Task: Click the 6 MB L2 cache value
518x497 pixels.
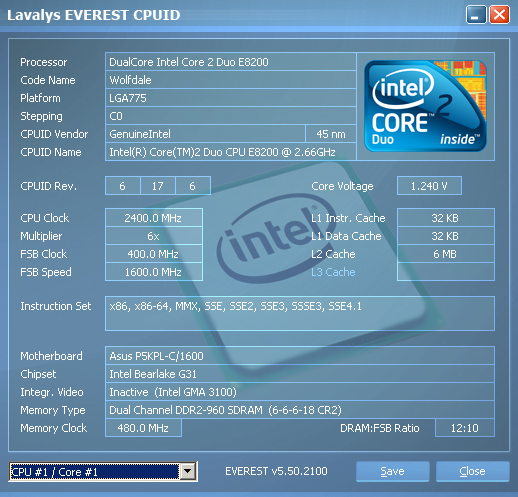Action: tap(446, 254)
